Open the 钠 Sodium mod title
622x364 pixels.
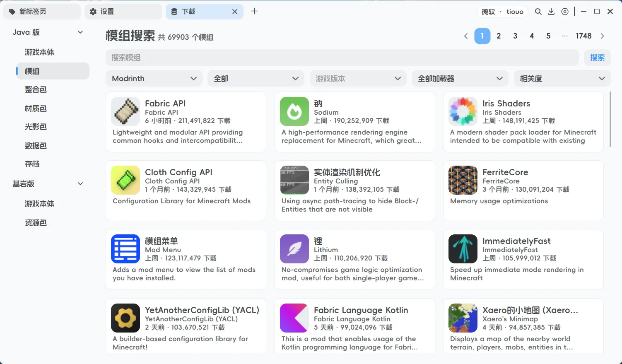(x=318, y=104)
